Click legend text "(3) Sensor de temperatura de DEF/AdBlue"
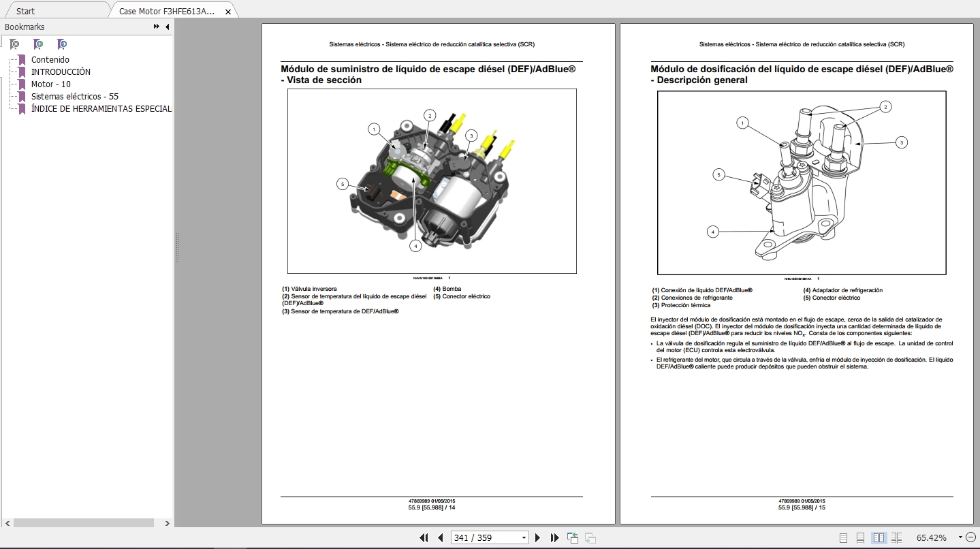 tap(341, 311)
